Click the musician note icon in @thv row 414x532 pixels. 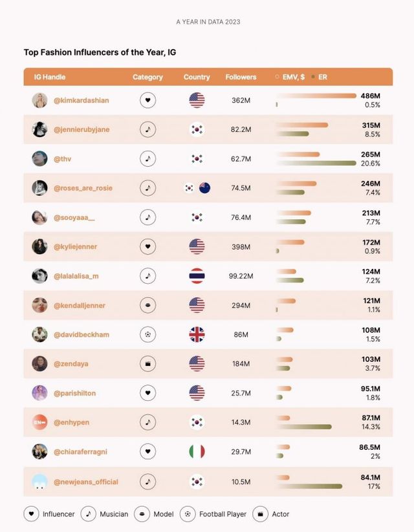[147, 158]
